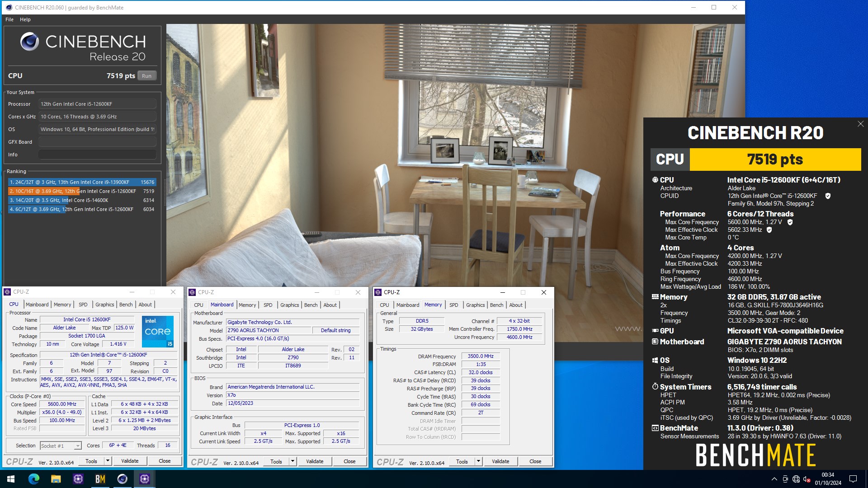
Task: Click the Run button for CPU test
Action: pos(146,76)
